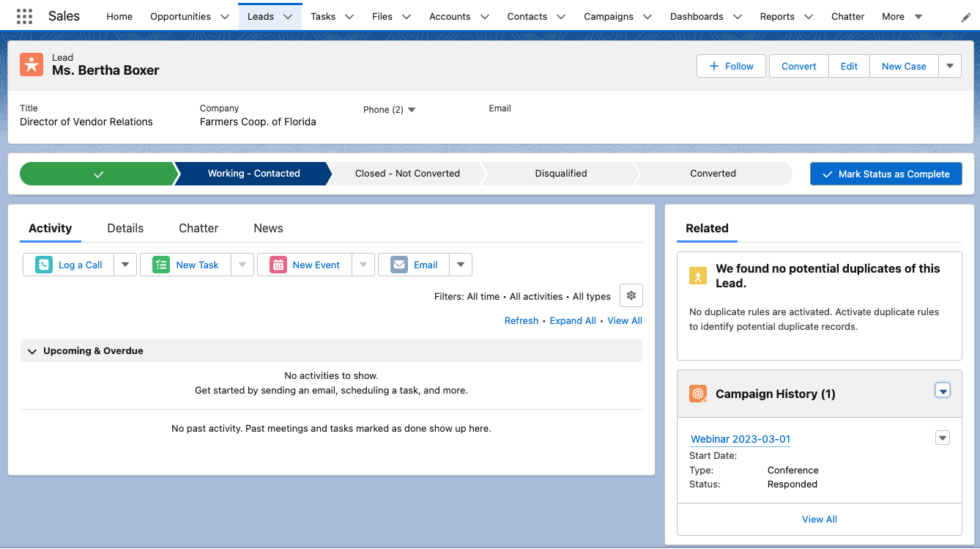Open the App Launcher waffle icon
Viewport: 980px width, 549px height.
[24, 15]
